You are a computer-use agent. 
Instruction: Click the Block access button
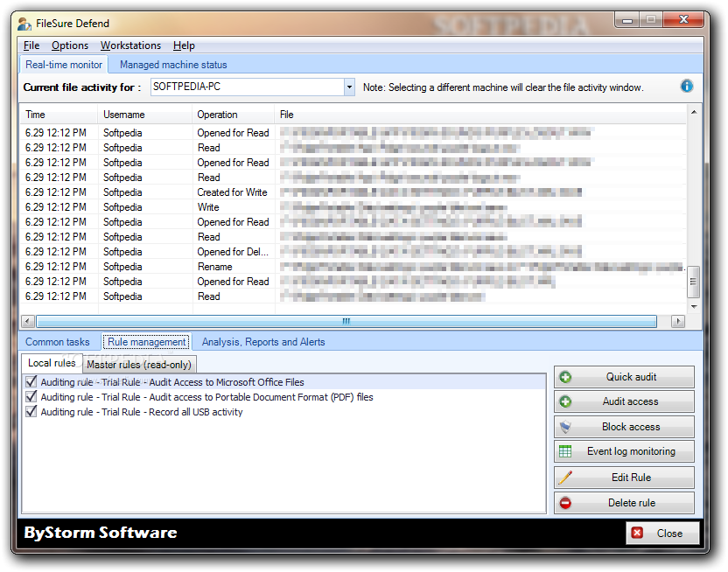point(624,427)
